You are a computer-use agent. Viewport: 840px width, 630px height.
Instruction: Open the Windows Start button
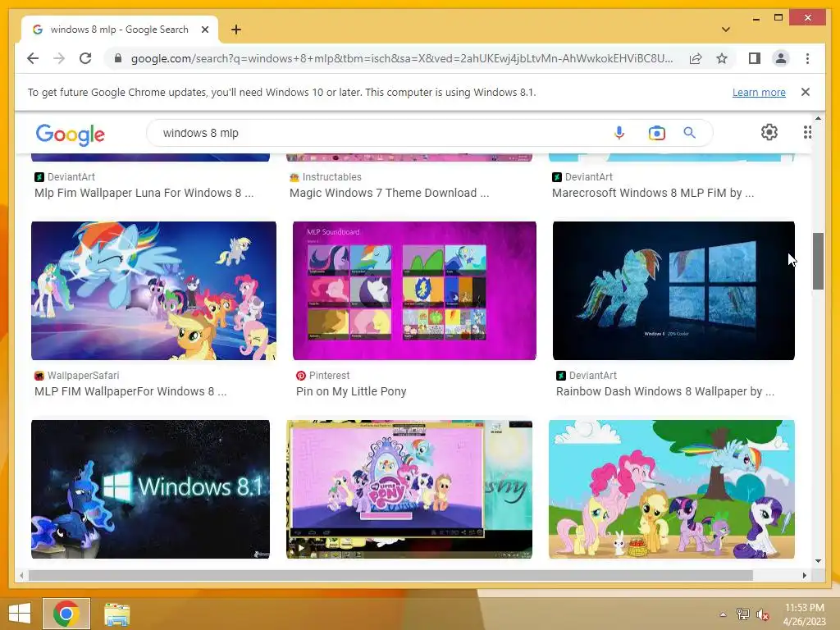20,614
